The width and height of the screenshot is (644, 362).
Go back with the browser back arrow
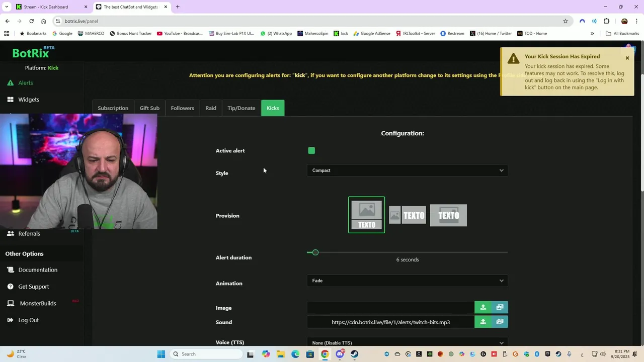pyautogui.click(x=7, y=21)
